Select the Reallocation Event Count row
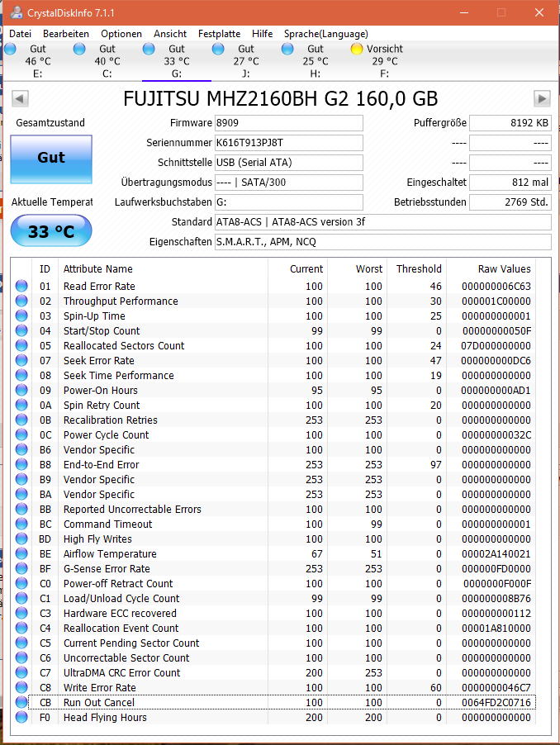This screenshot has width=560, height=745. [x=282, y=628]
